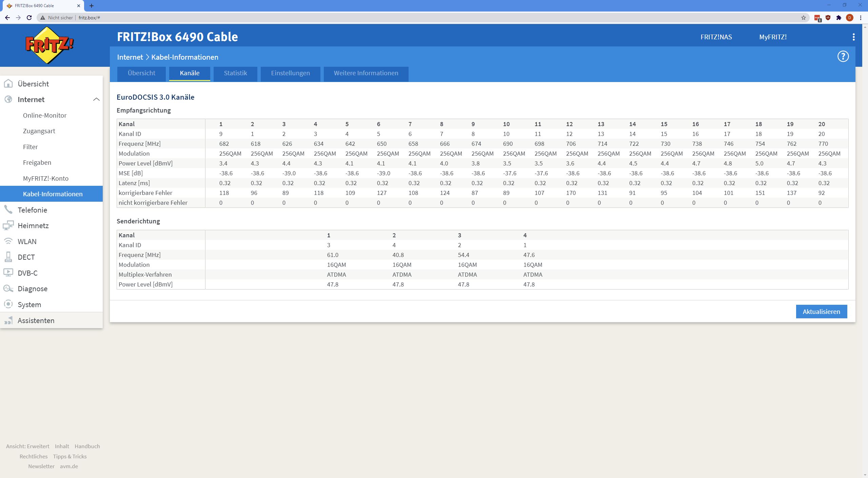Open the DVB-C menu entry
The height and width of the screenshot is (478, 868).
tap(27, 273)
